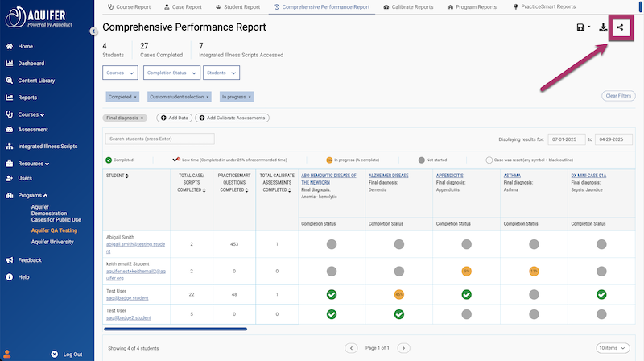Image resolution: width=644 pixels, height=361 pixels.
Task: Switch to the Case Report tab
Action: [x=183, y=7]
